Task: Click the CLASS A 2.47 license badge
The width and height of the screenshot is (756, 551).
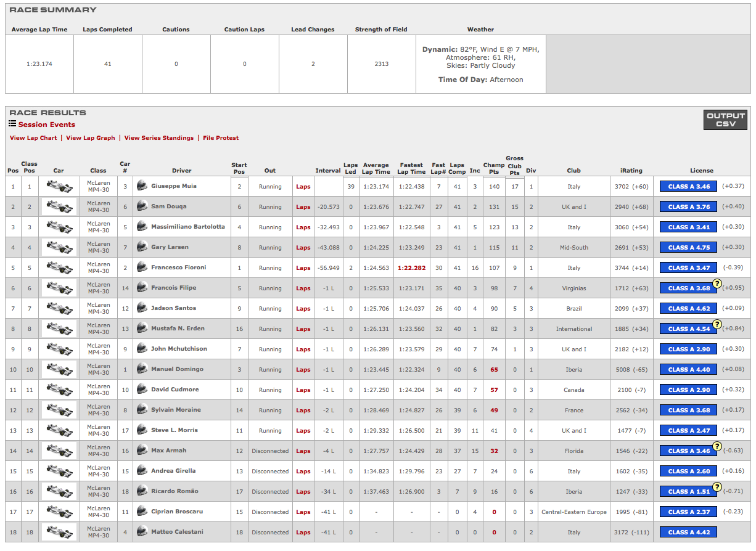Action: point(688,430)
